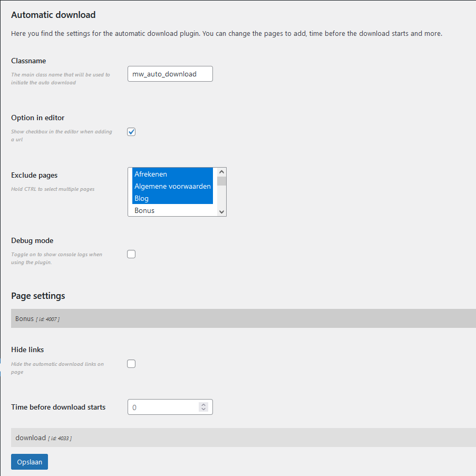Click the Classname input field

(170, 74)
